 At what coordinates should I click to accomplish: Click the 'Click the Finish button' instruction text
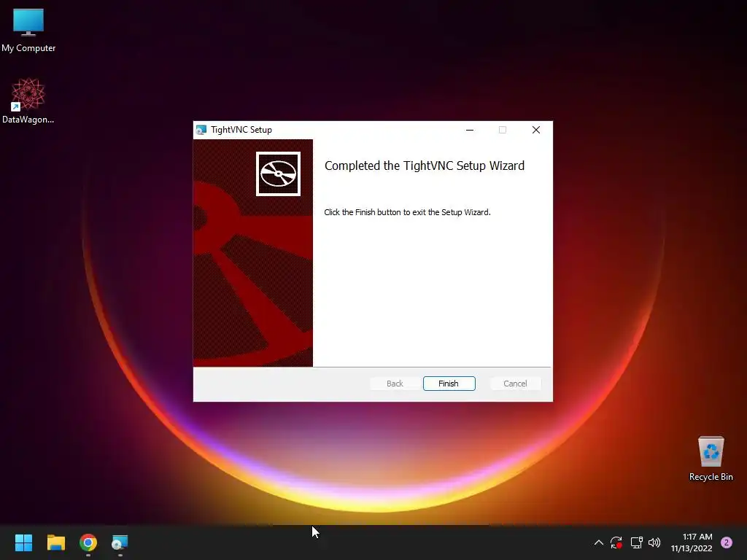[x=407, y=212]
